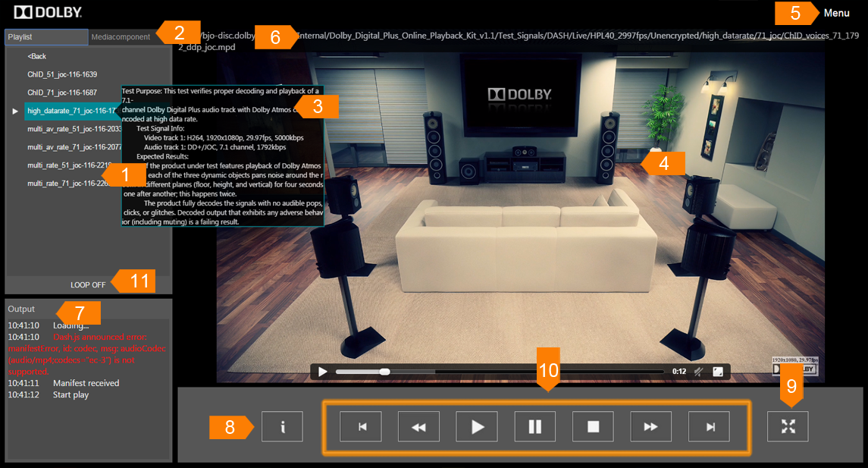Click the small play icon in video overlay
868x468 pixels.
click(x=323, y=372)
